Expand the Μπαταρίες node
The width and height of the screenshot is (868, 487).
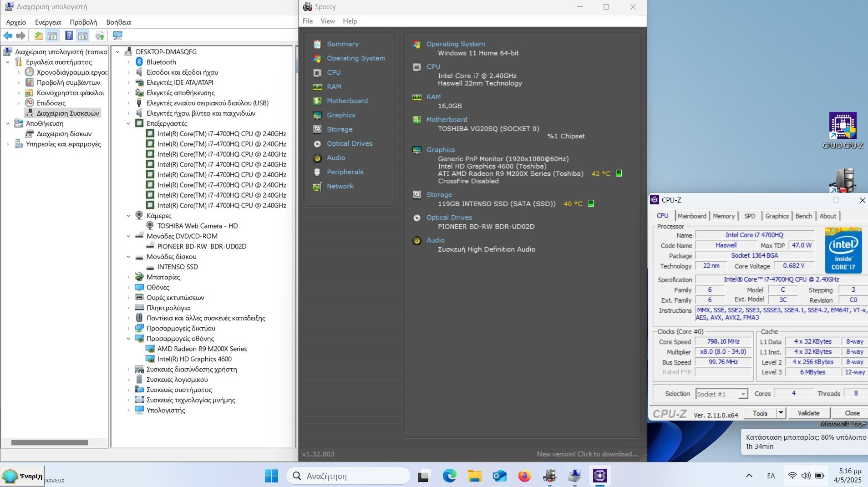click(128, 277)
